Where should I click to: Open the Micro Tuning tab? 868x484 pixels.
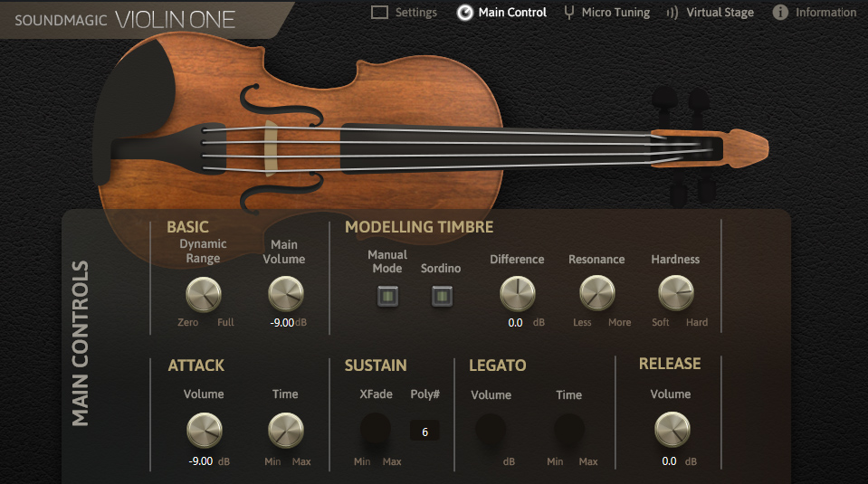click(615, 13)
